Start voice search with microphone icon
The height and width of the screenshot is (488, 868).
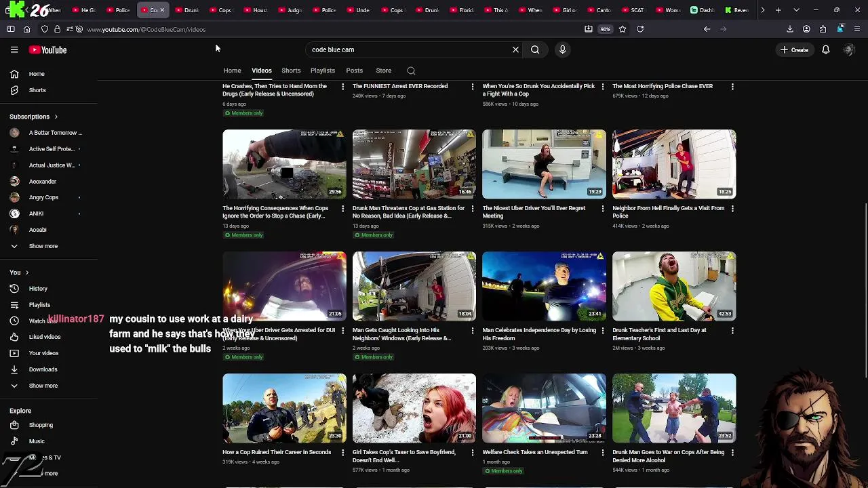pos(562,49)
